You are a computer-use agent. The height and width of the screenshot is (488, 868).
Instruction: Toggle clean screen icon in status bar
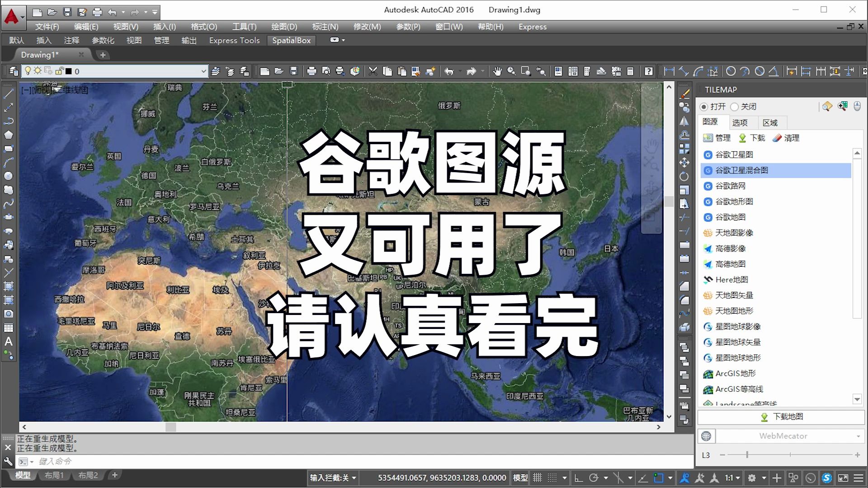(x=843, y=478)
